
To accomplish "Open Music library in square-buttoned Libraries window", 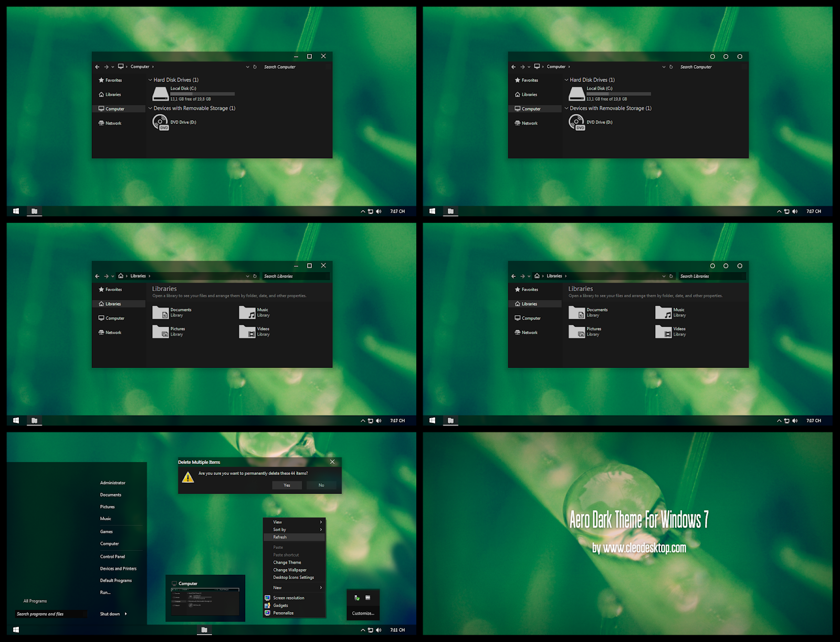I will [255, 313].
